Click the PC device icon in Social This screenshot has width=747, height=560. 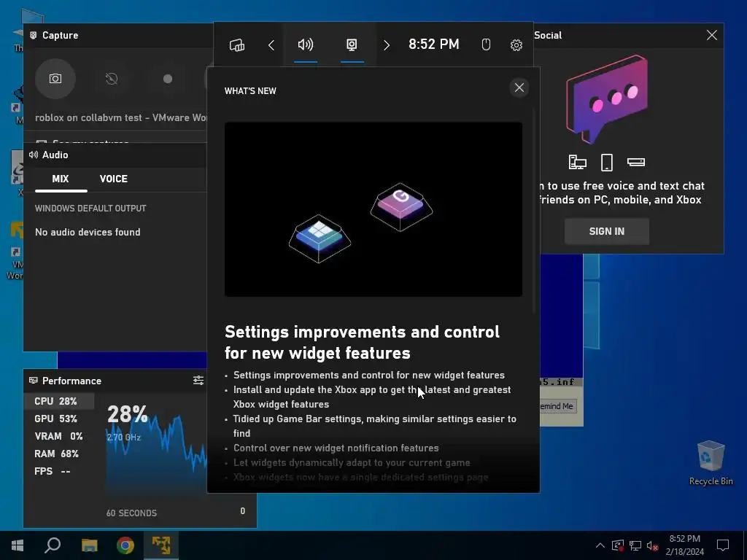pos(578,163)
